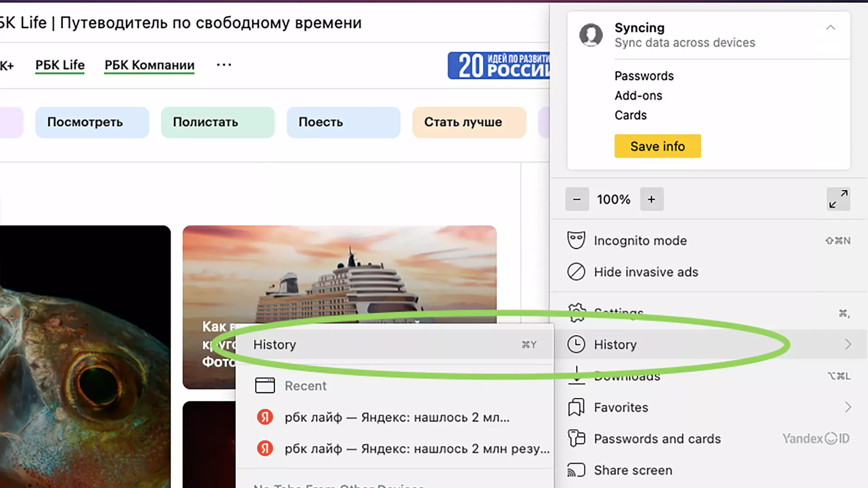Toggle Incognito mode on
Viewport: 868px width, 488px height.
coord(640,240)
